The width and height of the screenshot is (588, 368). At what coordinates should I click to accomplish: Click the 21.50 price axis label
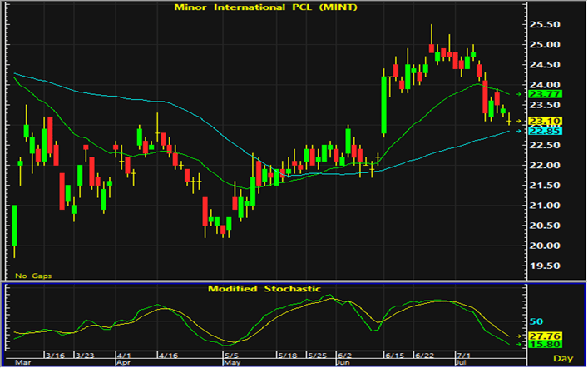pyautogui.click(x=545, y=186)
